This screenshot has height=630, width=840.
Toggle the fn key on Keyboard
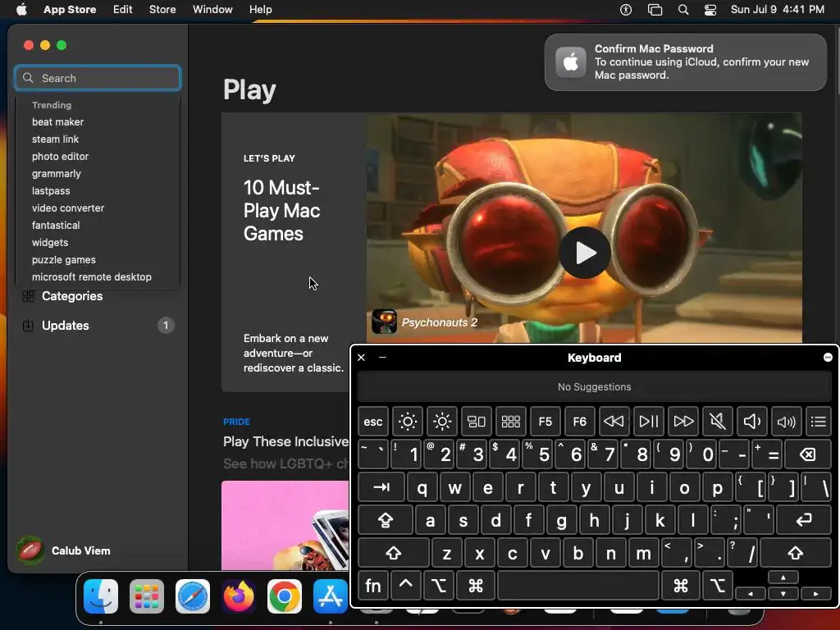(373, 586)
